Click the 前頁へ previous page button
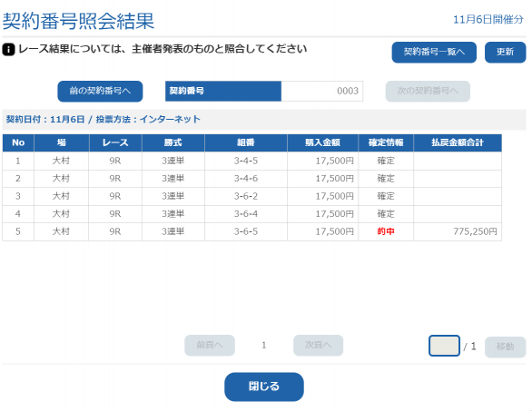This screenshot has height=411, width=532. 210,345
